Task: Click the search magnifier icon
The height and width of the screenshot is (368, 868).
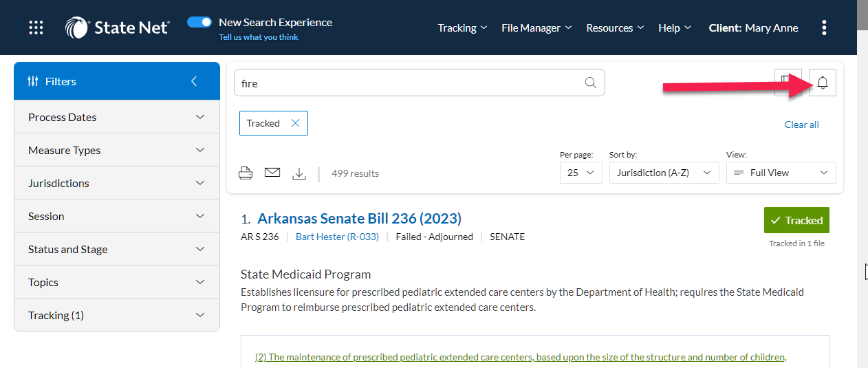Action: pos(590,83)
